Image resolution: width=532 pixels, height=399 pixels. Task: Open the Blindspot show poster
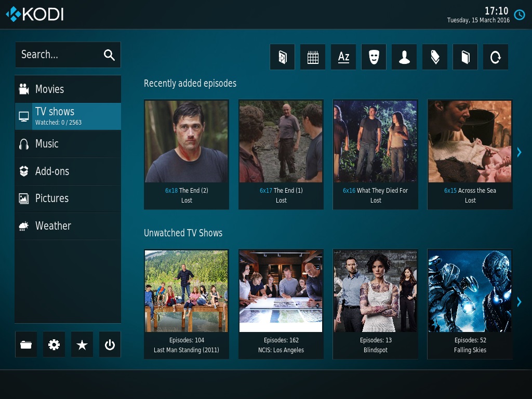375,291
